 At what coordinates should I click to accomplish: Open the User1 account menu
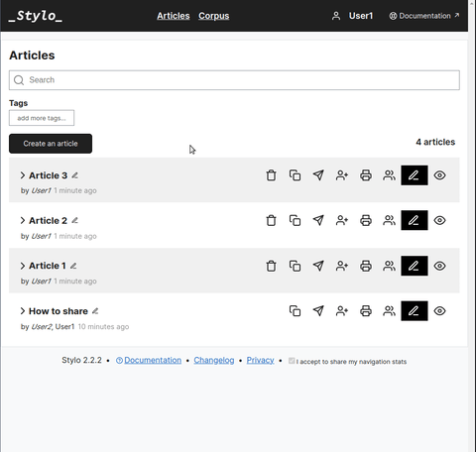point(352,16)
